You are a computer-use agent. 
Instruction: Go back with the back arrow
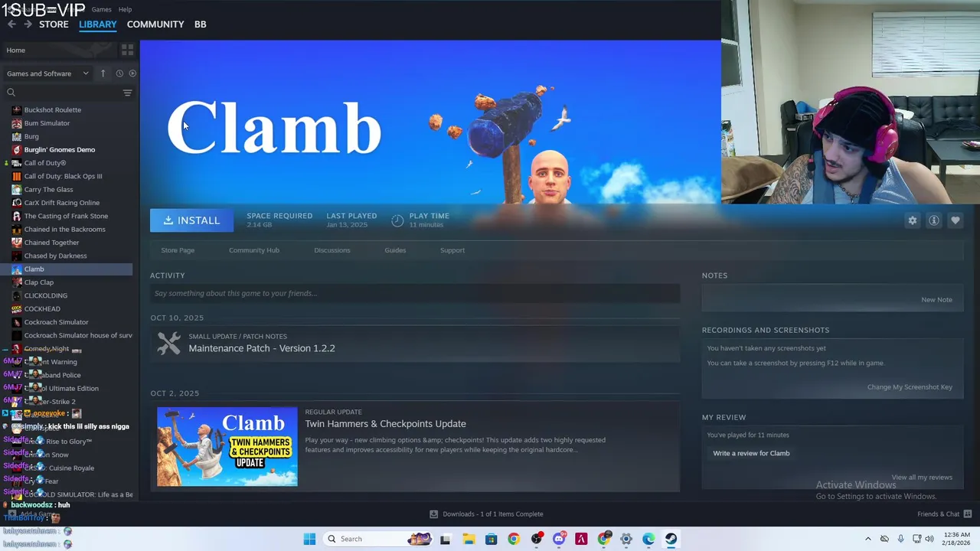pyautogui.click(x=11, y=24)
